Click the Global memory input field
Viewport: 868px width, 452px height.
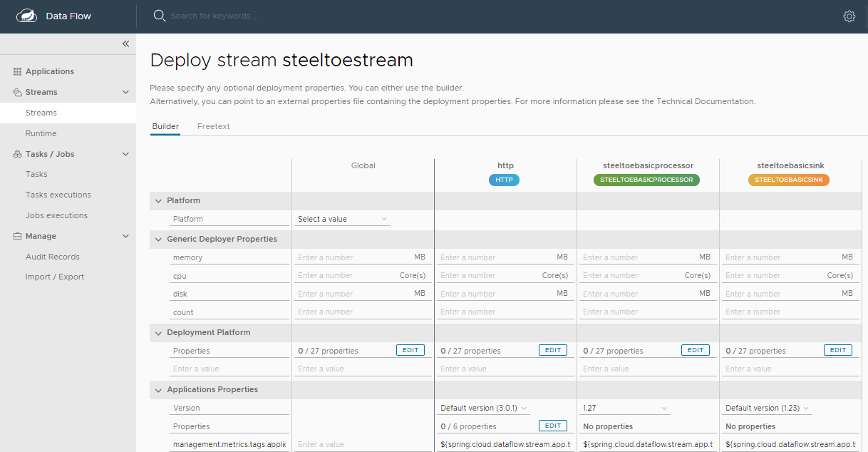point(356,257)
